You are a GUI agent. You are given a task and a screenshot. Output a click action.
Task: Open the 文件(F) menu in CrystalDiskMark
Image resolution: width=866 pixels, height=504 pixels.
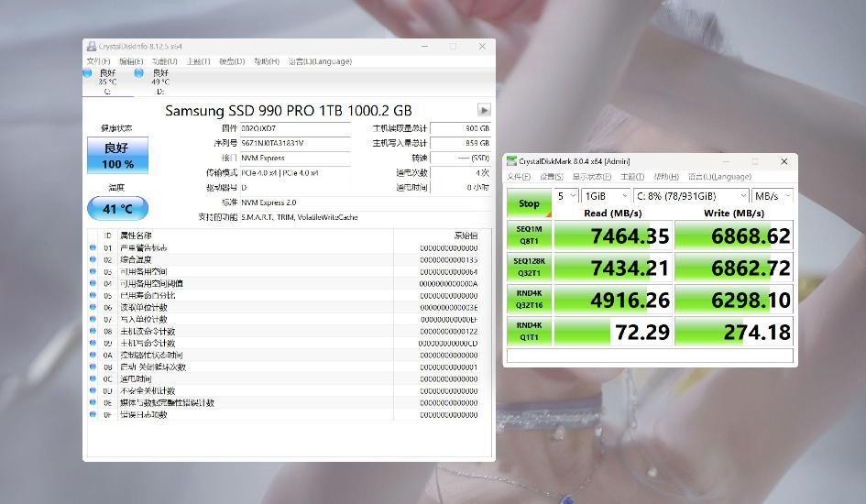(519, 177)
